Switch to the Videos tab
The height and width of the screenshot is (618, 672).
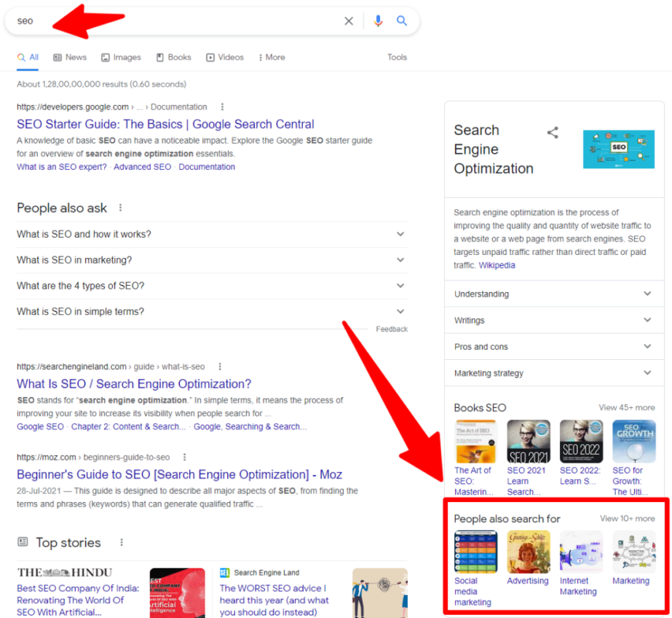coord(225,57)
